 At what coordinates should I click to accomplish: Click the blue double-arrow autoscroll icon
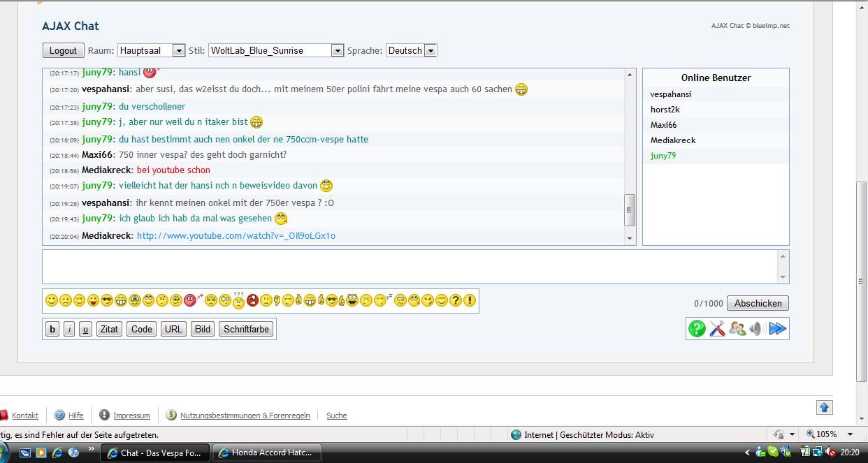click(777, 329)
